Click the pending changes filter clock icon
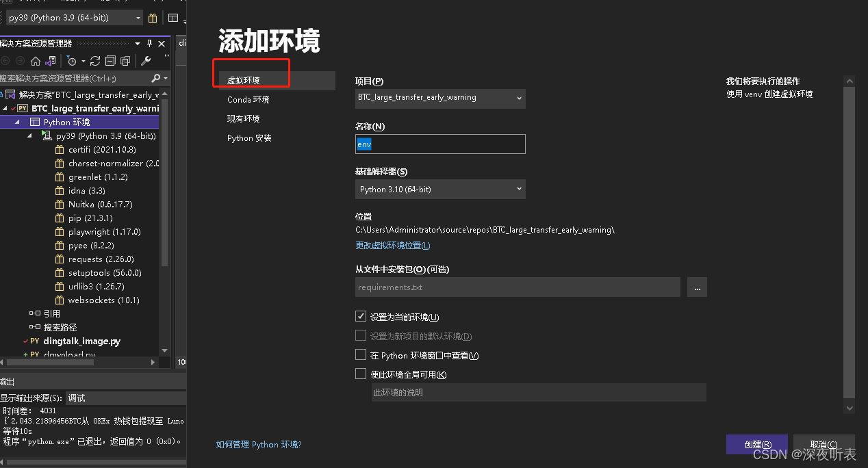Viewport: 868px width, 468px height. tap(72, 61)
